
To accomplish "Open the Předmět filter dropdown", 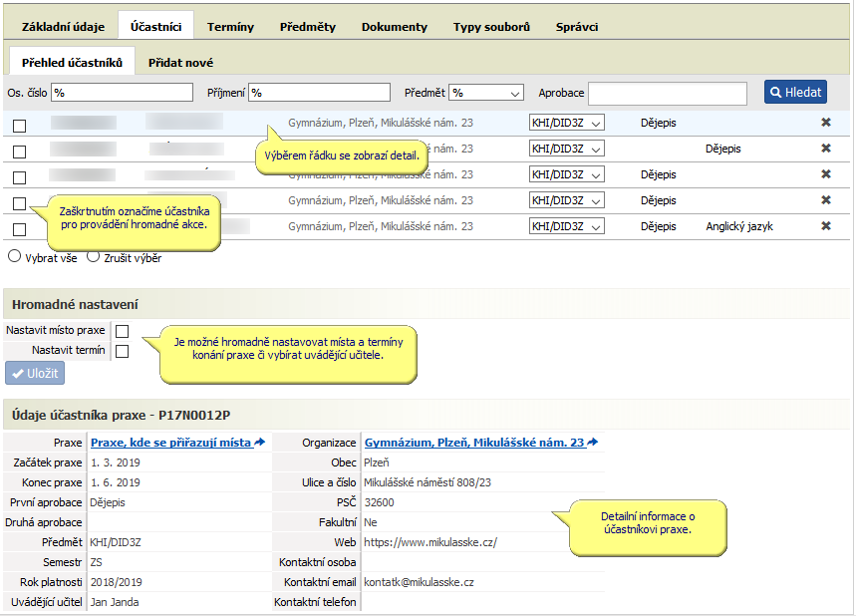I will (486, 93).
